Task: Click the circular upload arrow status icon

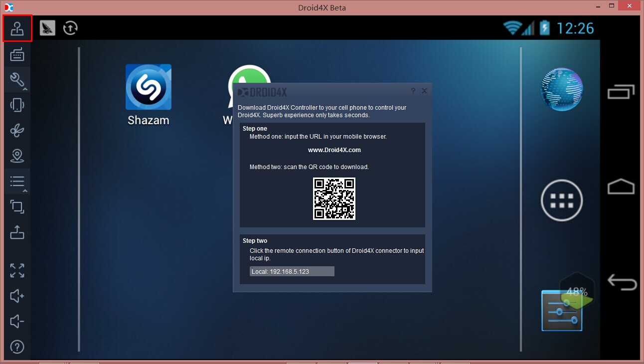Action: [x=70, y=28]
